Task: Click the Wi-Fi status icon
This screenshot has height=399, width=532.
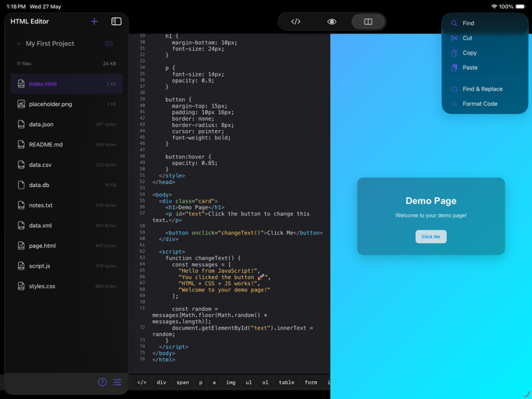Action: pyautogui.click(x=494, y=6)
